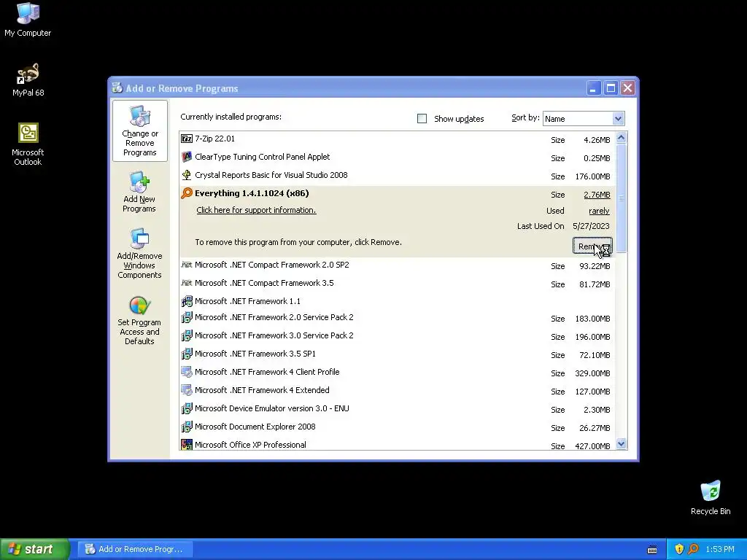This screenshot has width=747, height=560.
Task: Open the My Computer desktop icon
Action: (x=28, y=19)
